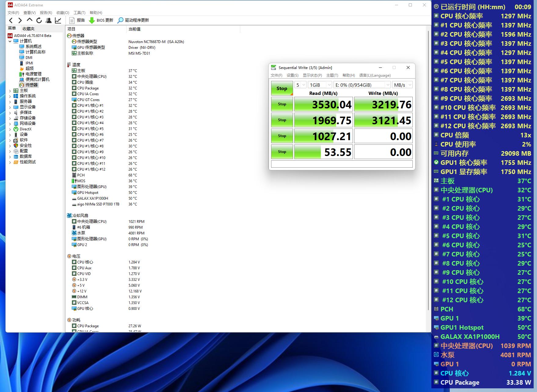The image size is (537, 392).
Task: Open the graph chart icon in the toolbar
Action: tap(58, 20)
